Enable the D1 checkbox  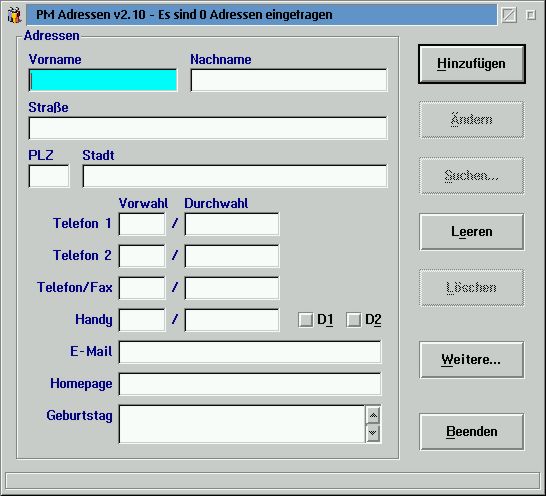(x=305, y=319)
